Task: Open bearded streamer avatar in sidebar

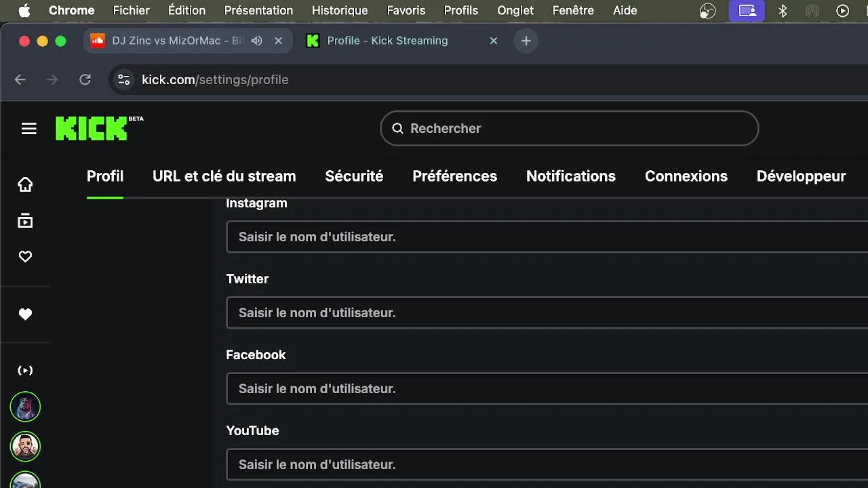Action: (25, 447)
